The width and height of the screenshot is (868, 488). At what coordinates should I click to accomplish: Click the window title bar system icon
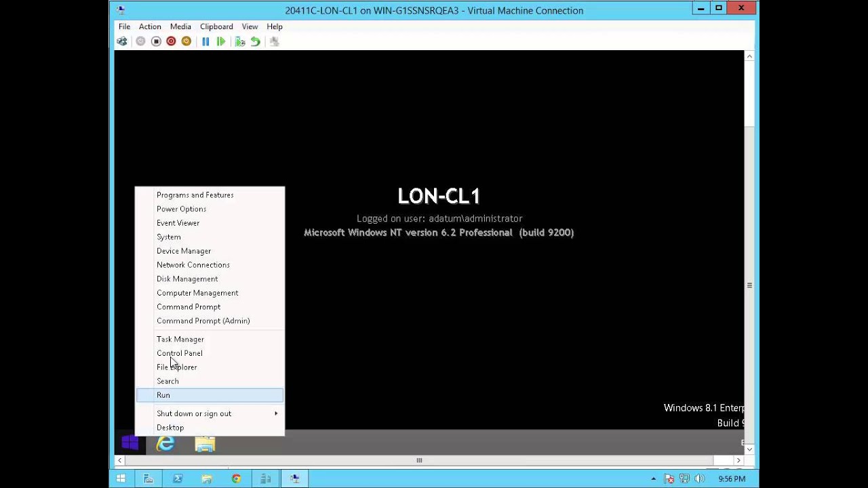click(x=121, y=10)
